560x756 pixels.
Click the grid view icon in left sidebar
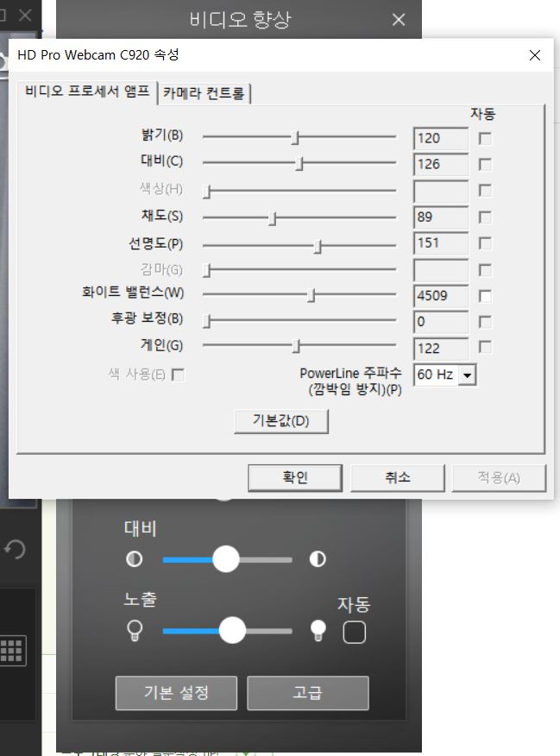coord(11,651)
